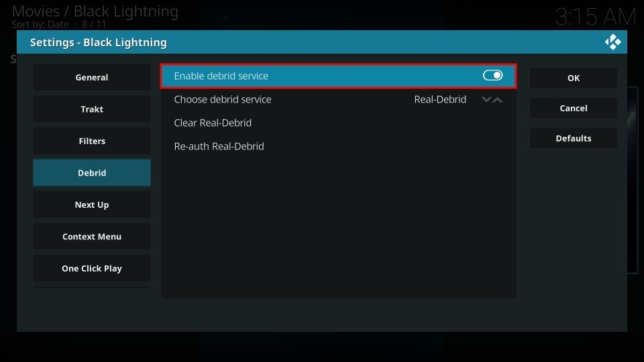Screen dimensions: 644x362
Task: Click the 3:15 AM clock
Action: pyautogui.click(x=596, y=17)
